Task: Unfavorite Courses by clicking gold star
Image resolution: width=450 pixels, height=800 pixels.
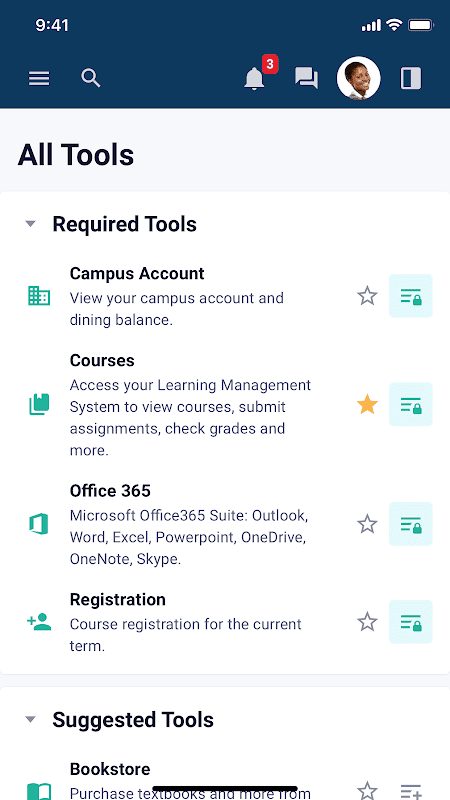Action: [367, 405]
